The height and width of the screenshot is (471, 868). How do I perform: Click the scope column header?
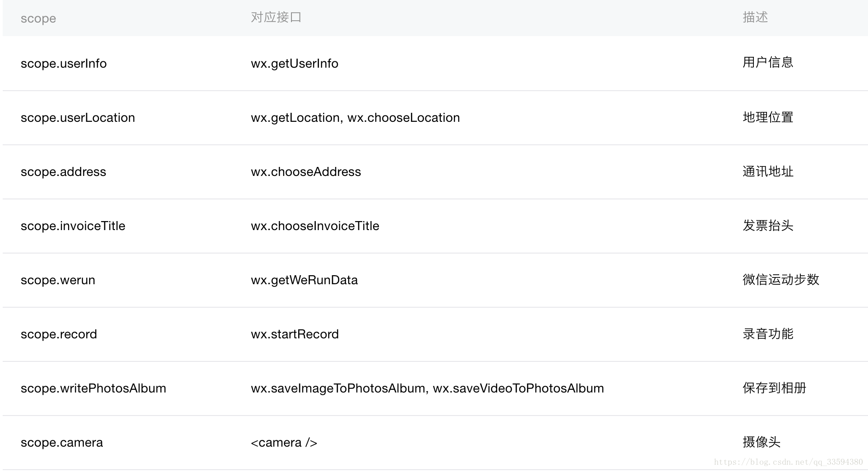click(38, 18)
